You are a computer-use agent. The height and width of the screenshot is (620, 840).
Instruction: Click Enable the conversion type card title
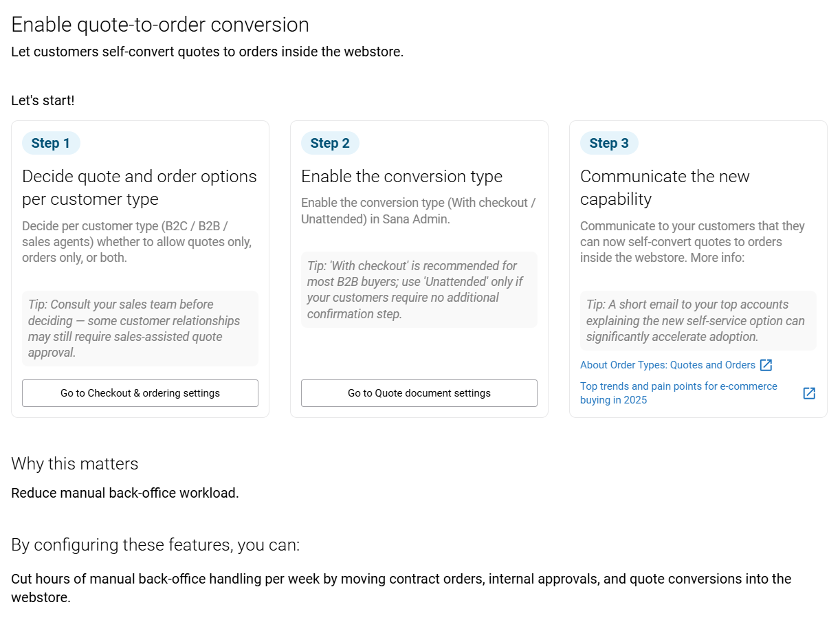tap(401, 177)
